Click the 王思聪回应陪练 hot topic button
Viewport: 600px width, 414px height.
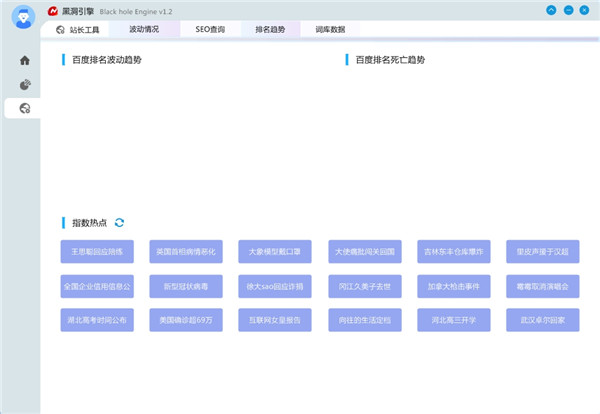(97, 252)
